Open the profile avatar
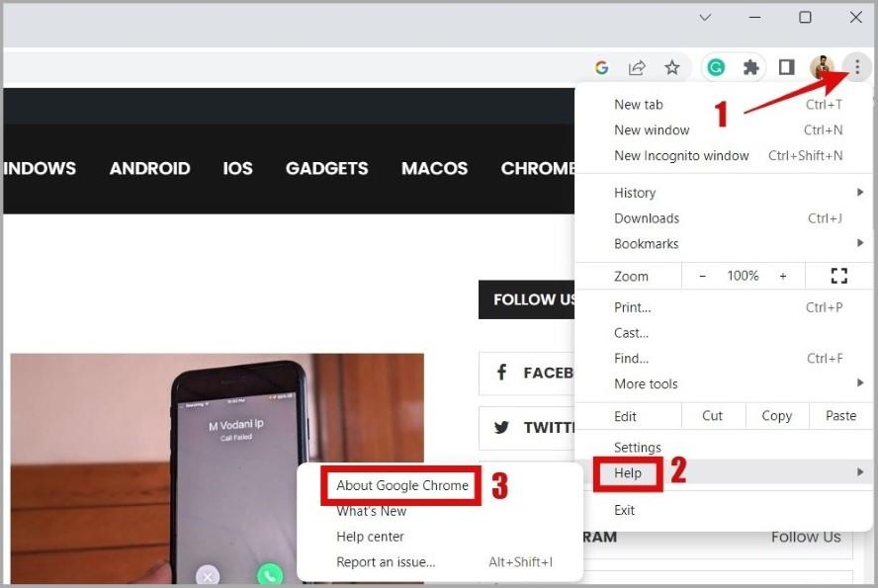The height and width of the screenshot is (588, 878). (x=822, y=68)
